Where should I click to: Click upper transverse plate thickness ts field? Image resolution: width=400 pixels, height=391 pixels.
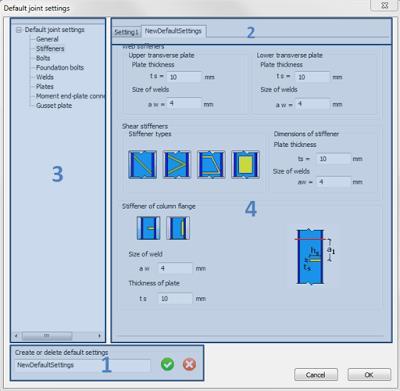[x=184, y=77]
